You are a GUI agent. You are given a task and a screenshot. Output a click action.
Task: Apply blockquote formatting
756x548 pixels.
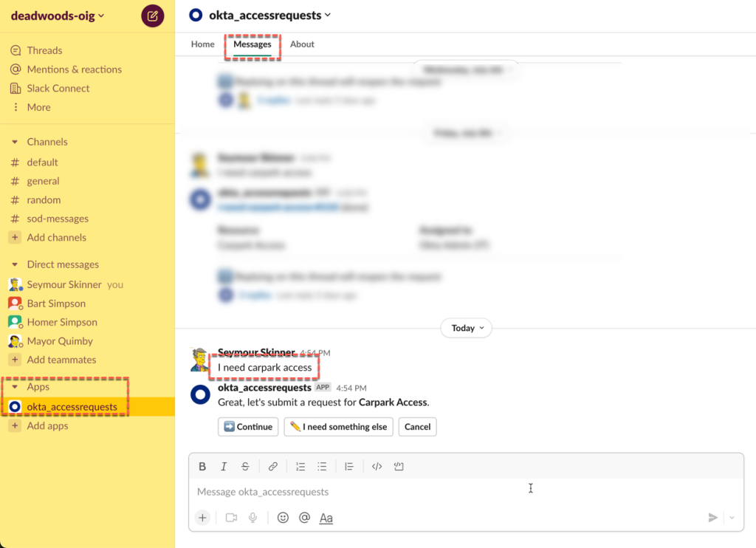point(349,467)
